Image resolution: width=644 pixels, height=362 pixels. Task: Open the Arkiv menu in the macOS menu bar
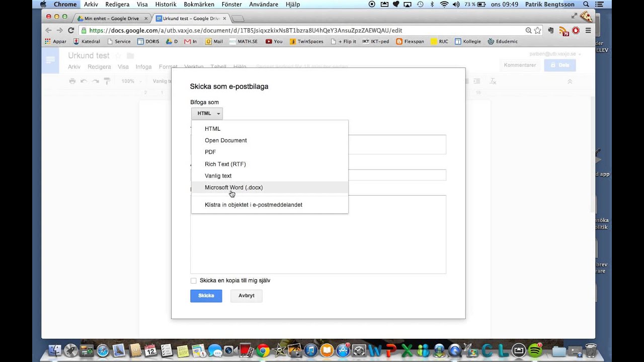click(x=91, y=5)
